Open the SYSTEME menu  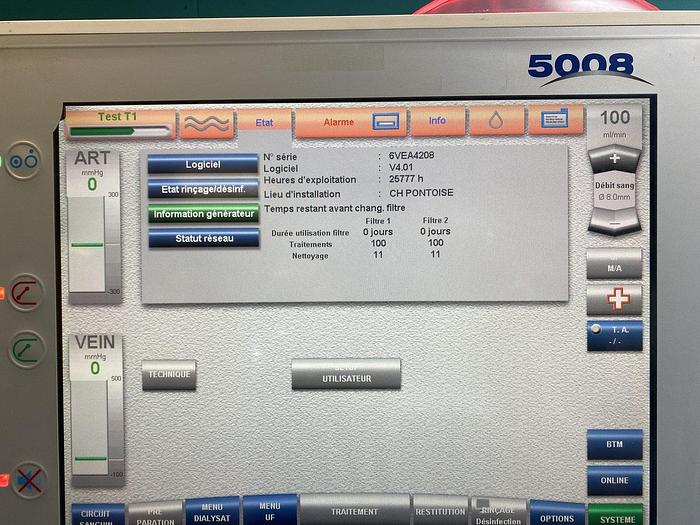tap(617, 515)
